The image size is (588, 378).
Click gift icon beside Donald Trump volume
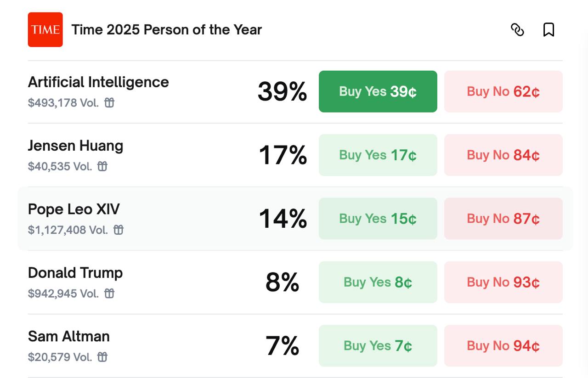(x=109, y=293)
